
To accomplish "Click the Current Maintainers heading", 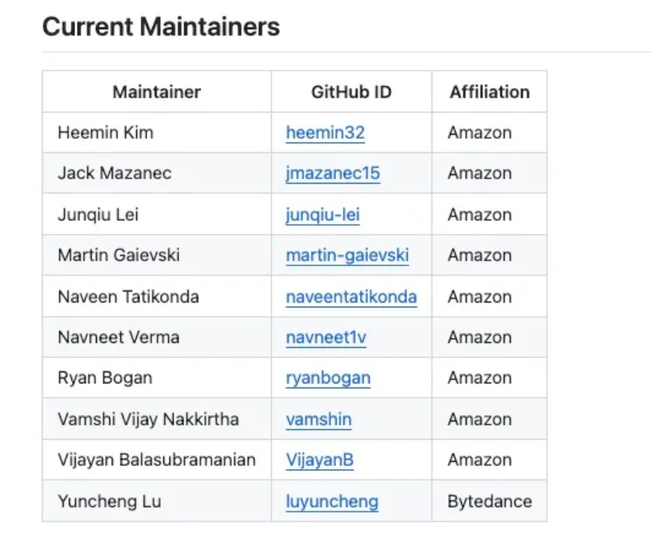I will [161, 27].
